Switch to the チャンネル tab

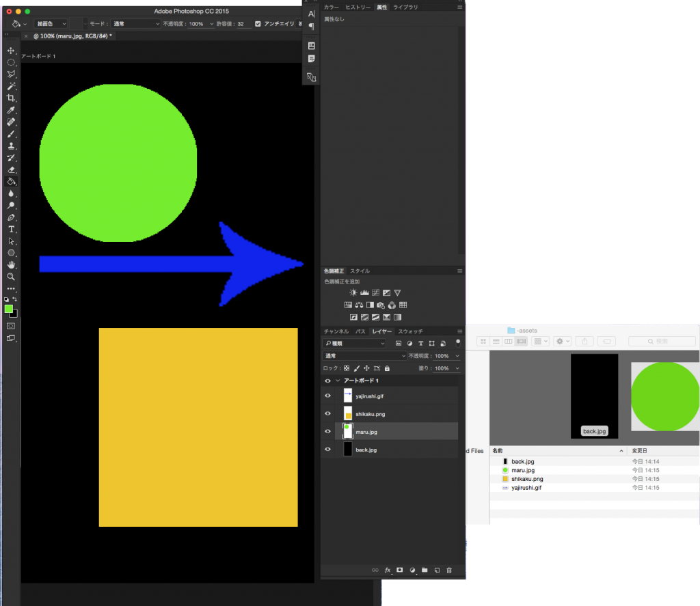336,331
